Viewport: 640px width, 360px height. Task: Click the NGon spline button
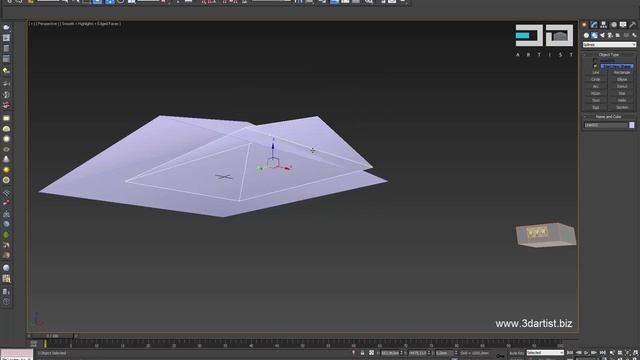[x=596, y=93]
